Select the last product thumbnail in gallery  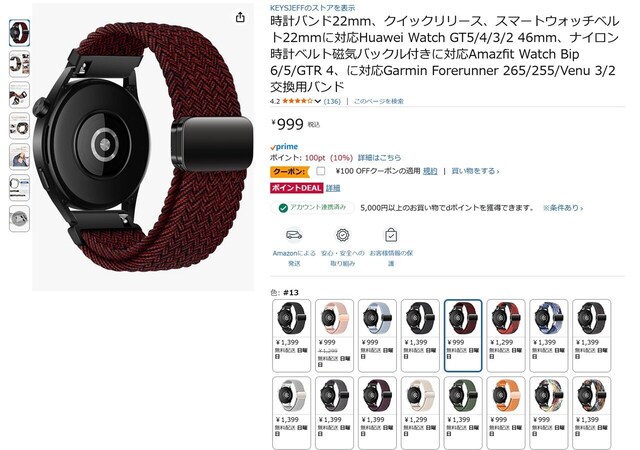(19, 219)
